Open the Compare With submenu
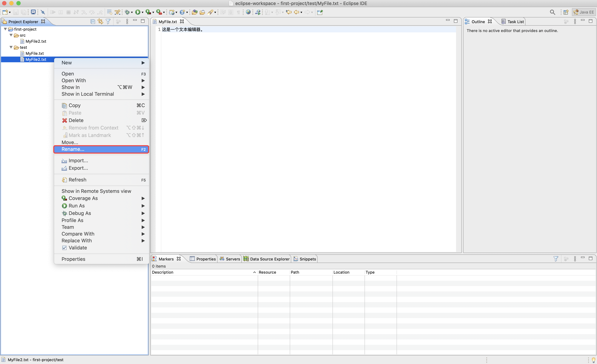Screen dimensions: 597x364 tap(101, 234)
